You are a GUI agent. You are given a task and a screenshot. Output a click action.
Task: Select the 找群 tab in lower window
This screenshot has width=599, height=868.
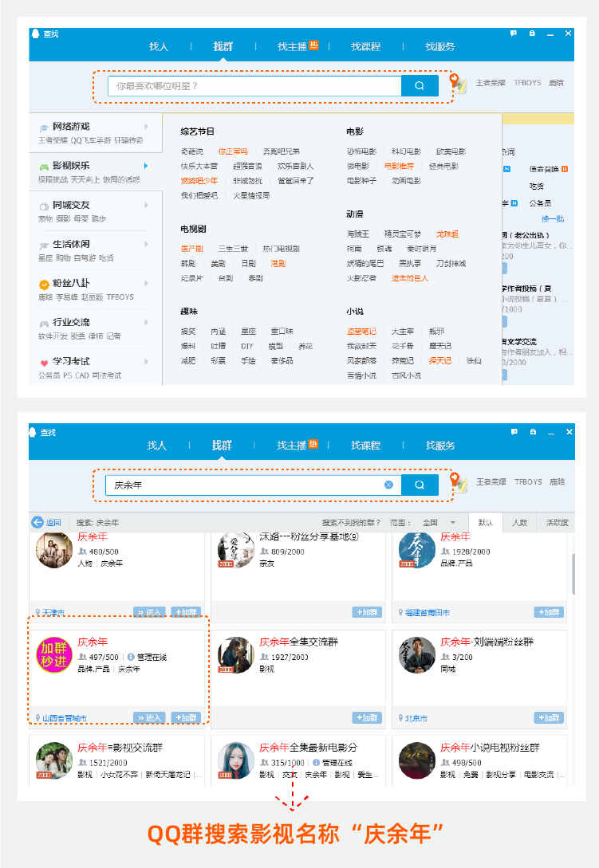coord(222,446)
